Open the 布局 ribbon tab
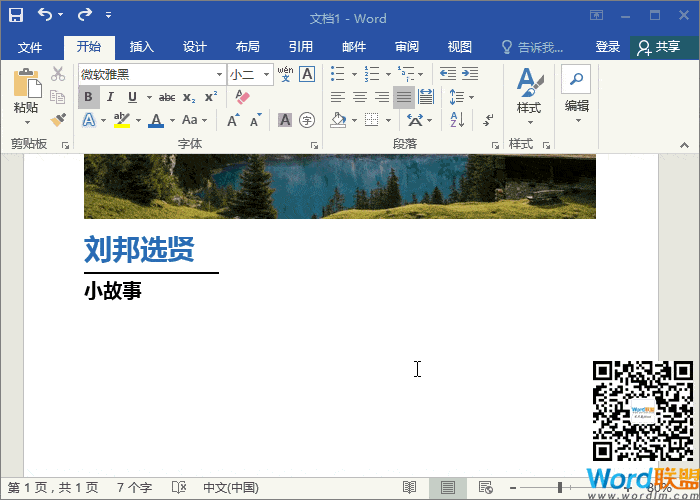 248,47
